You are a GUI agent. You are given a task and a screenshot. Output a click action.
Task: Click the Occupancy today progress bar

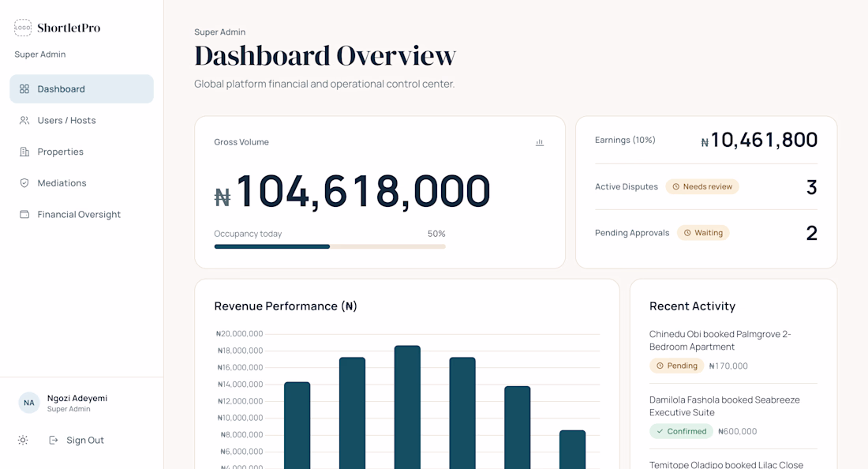point(330,246)
